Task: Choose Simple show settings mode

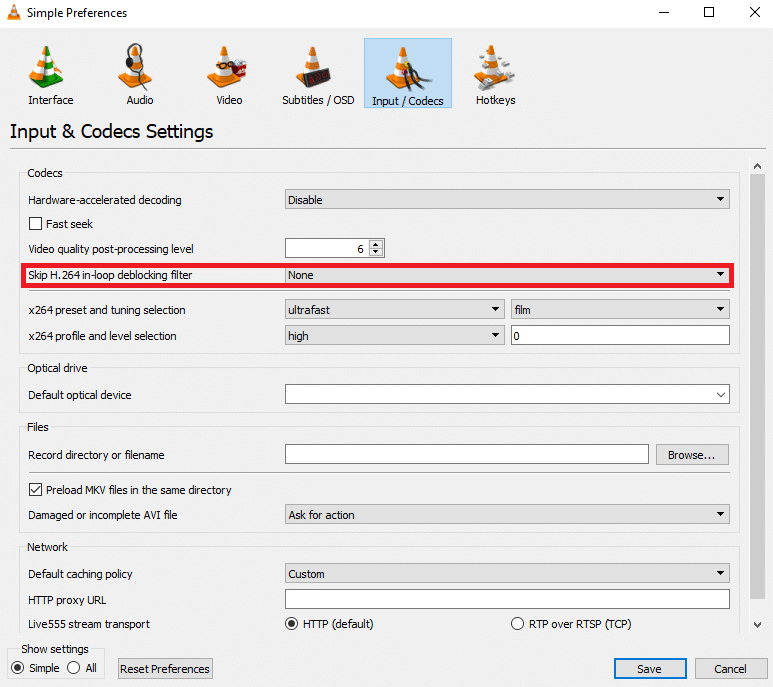Action: coord(18,668)
